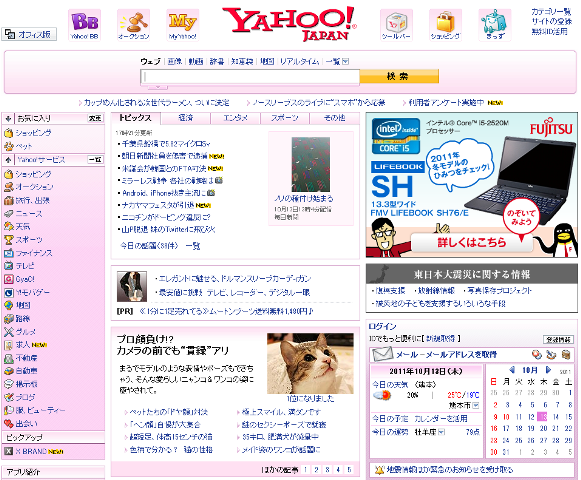581x480 pixels.
Task: Open ニュース in the sidebar
Action: pos(29,213)
